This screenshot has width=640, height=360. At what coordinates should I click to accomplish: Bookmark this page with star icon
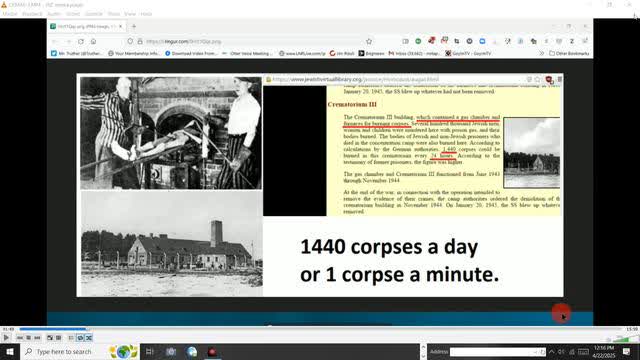[369, 41]
